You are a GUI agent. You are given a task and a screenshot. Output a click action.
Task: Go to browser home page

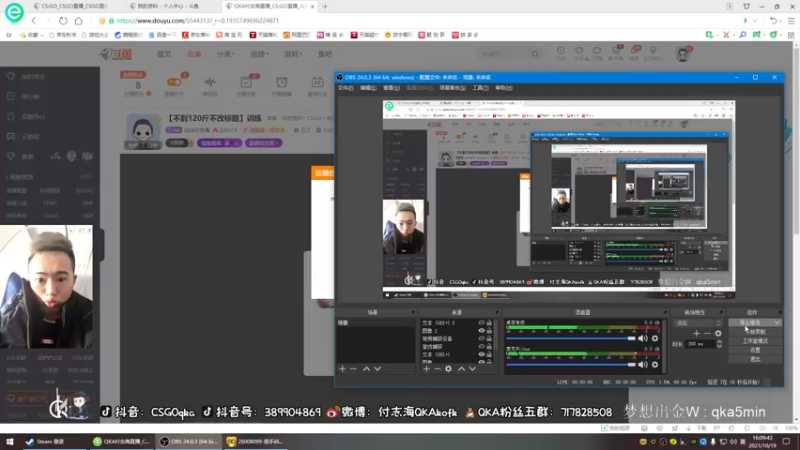coord(79,21)
